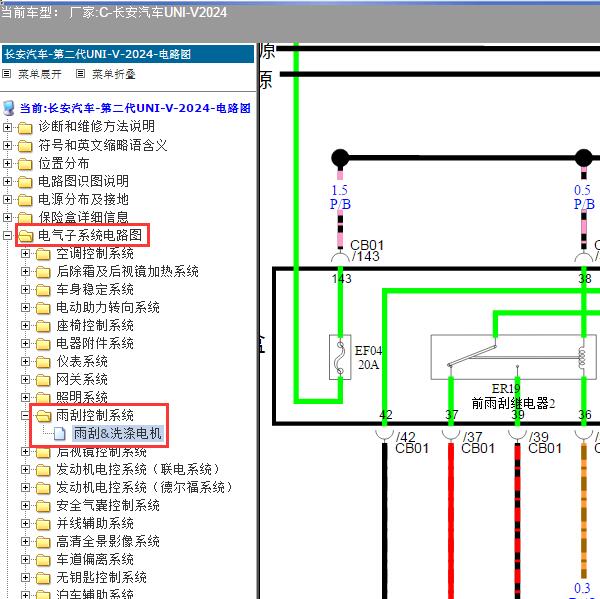Click the folder icon for 电器附件系统
Image resolution: width=600 pixels, height=599 pixels.
[x=43, y=344]
